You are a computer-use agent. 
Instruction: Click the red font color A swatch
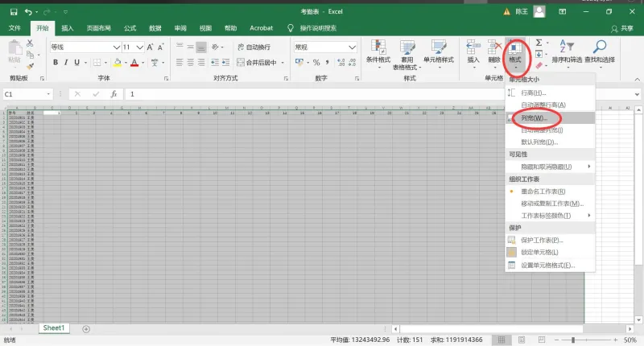pos(134,63)
